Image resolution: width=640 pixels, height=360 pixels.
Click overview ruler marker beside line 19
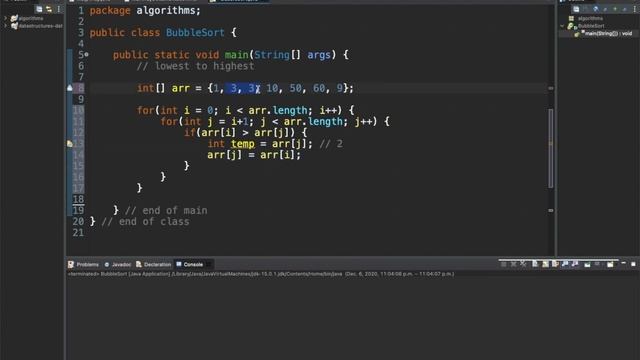[551, 210]
